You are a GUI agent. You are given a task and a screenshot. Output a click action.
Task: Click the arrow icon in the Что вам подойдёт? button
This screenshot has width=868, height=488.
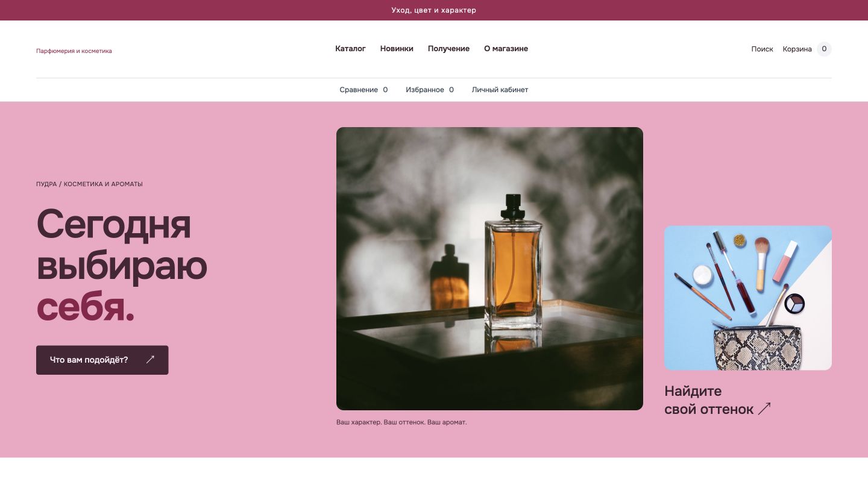[x=150, y=360]
